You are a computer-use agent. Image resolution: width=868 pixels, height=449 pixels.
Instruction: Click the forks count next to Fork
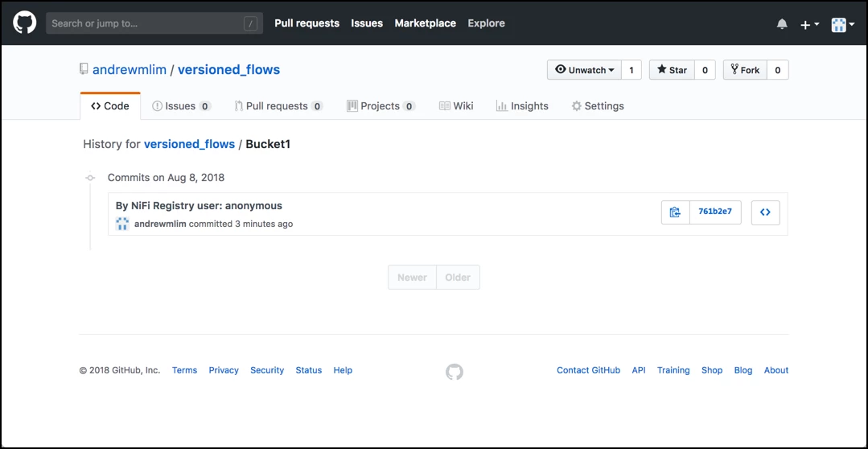pos(778,70)
